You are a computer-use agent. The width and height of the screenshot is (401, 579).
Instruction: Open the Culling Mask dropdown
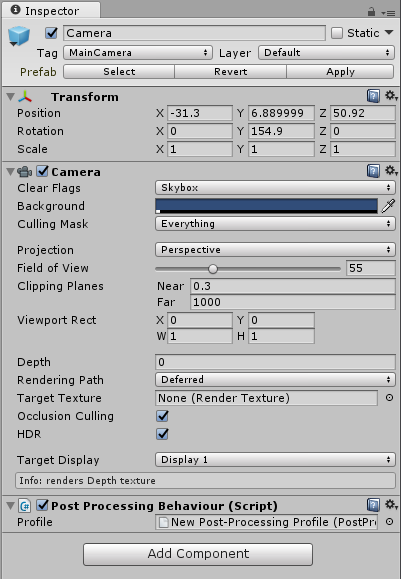point(275,224)
